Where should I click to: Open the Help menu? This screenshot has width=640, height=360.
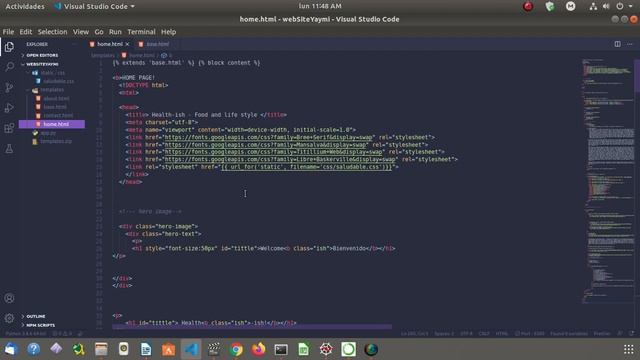pyautogui.click(x=168, y=32)
